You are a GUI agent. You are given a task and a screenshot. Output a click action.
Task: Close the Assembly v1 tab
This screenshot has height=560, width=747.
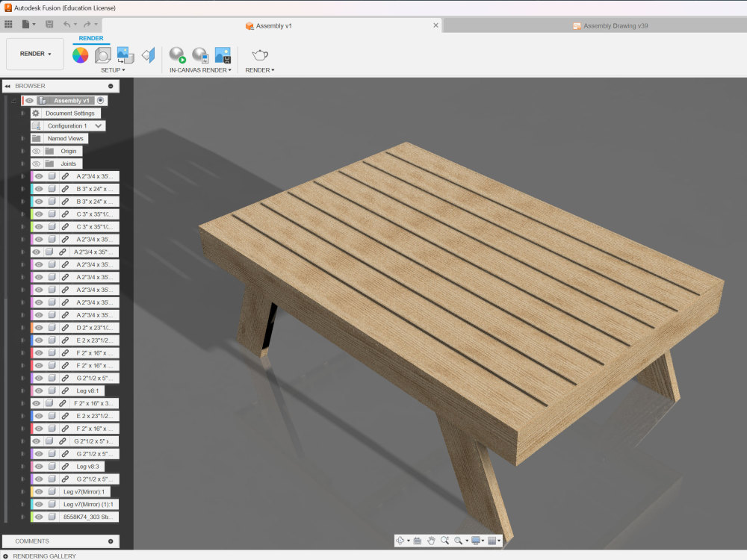(x=436, y=25)
